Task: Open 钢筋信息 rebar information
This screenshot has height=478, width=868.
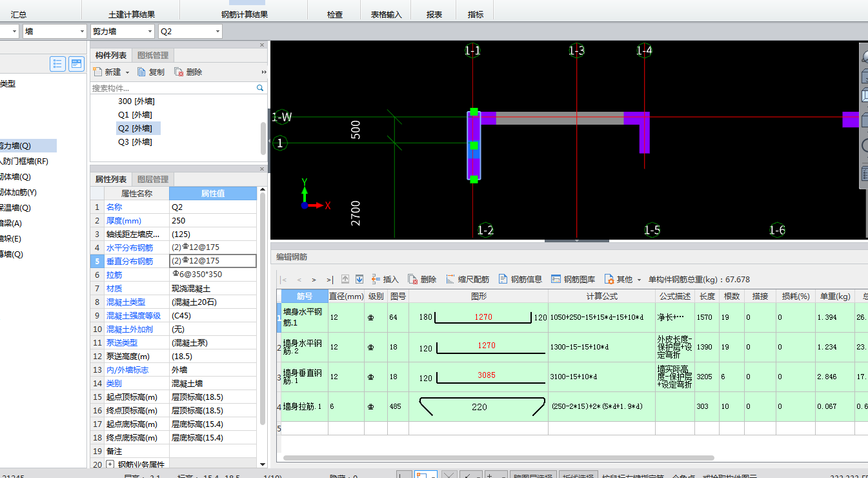Action: click(x=520, y=280)
